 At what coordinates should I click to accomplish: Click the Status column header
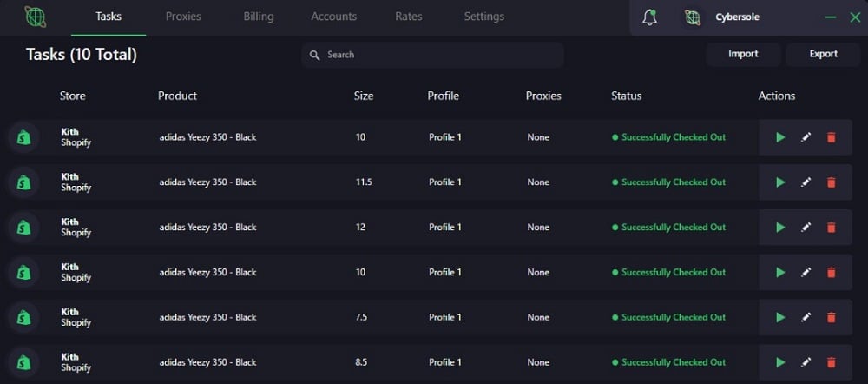tap(626, 96)
